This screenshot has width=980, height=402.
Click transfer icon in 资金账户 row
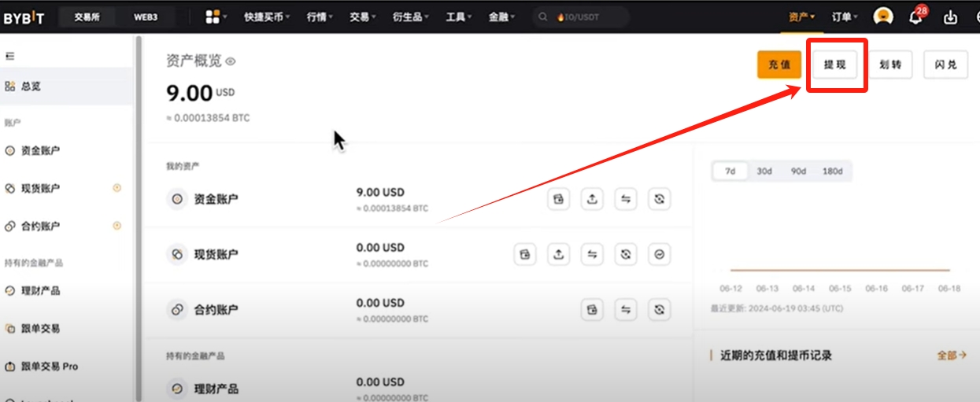tap(626, 199)
